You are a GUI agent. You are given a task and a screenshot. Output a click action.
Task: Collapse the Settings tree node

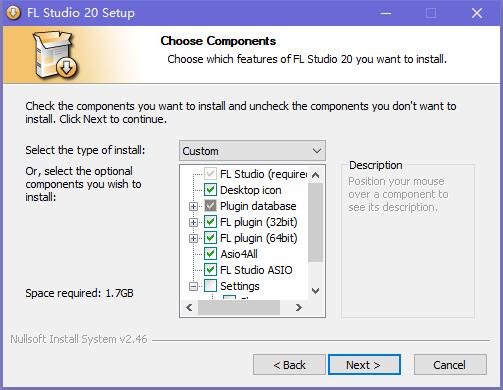(x=193, y=286)
